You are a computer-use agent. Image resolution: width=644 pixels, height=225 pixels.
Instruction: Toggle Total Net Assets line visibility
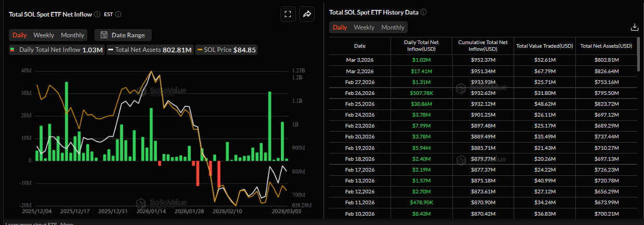[150, 50]
